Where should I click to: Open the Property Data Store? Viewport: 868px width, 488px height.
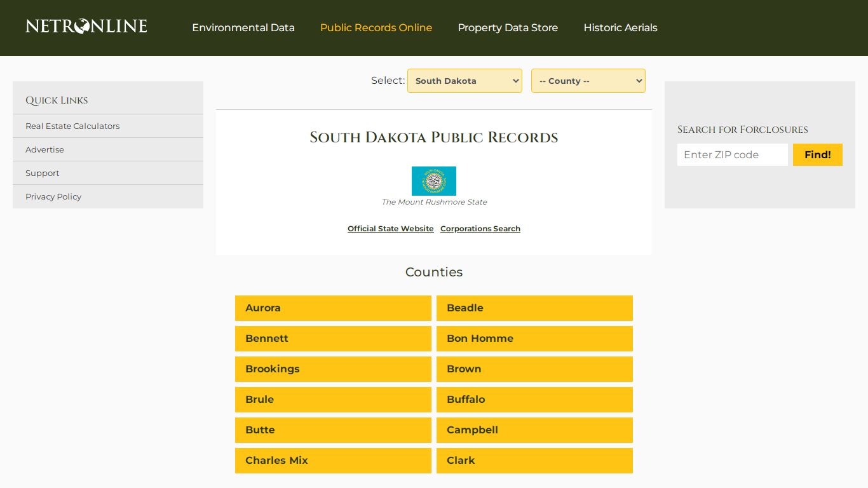508,27
